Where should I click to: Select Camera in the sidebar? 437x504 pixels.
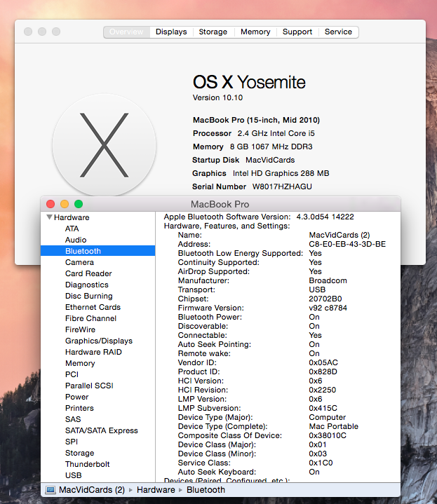[x=79, y=262]
